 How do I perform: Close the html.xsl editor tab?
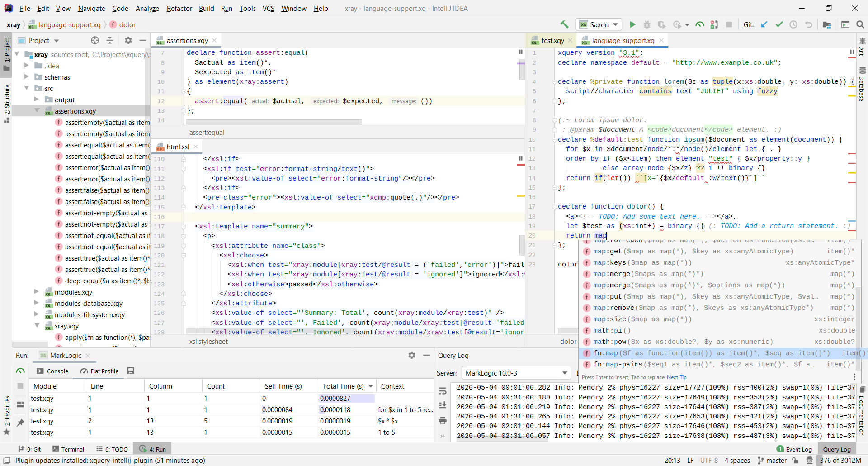196,147
